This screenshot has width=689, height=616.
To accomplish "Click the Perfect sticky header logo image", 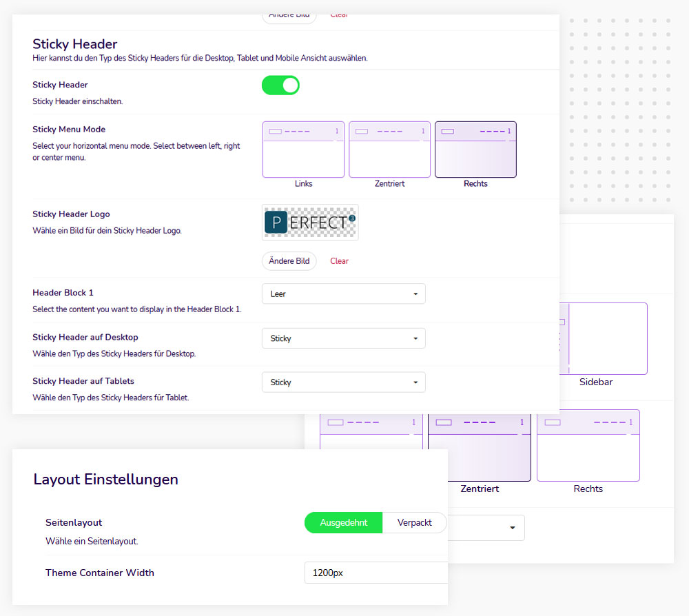I will [310, 223].
